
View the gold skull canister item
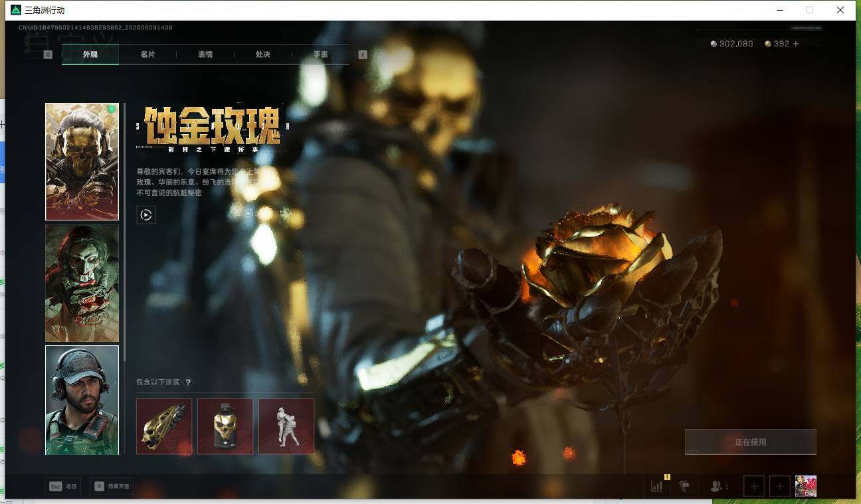click(x=225, y=426)
